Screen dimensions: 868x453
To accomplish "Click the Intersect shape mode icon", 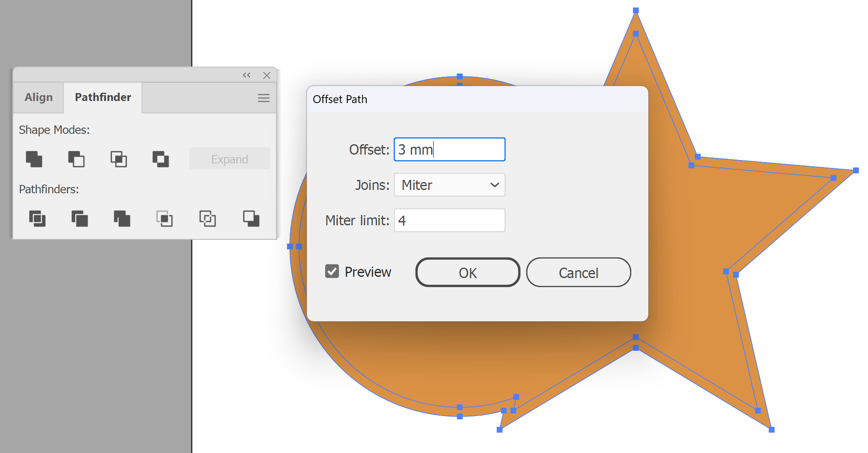I will [x=119, y=159].
